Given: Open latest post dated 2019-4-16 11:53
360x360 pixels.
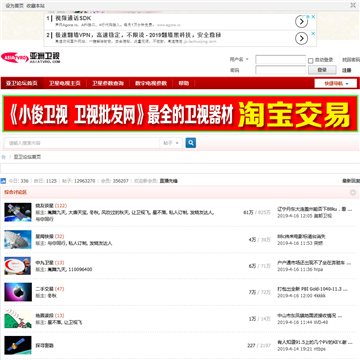Looking at the screenshot, I should pos(301,237).
